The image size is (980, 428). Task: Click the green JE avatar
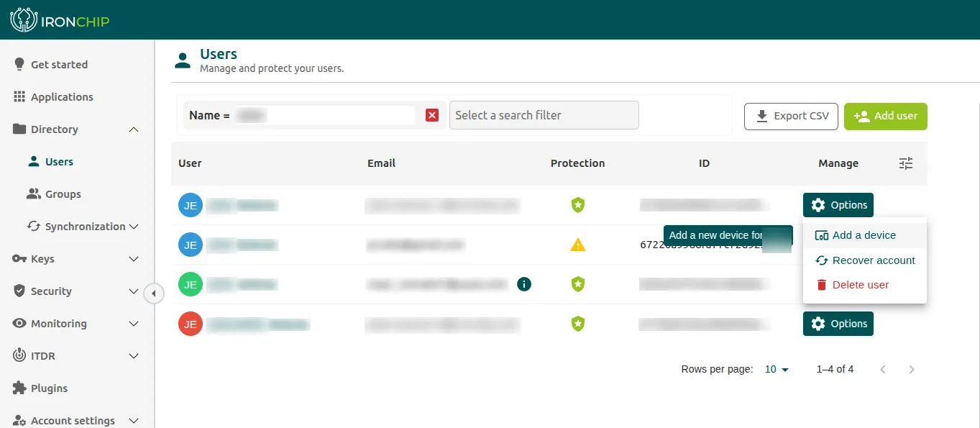pyautogui.click(x=191, y=284)
